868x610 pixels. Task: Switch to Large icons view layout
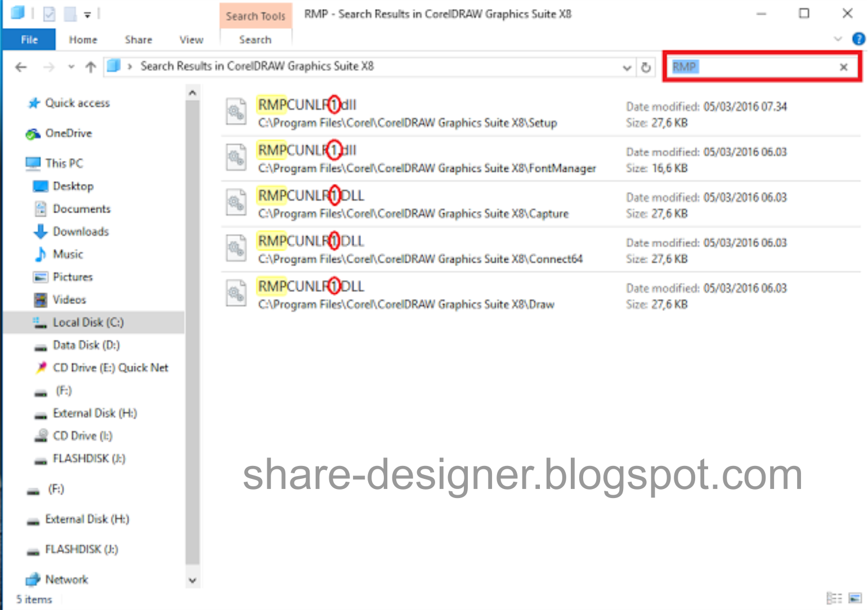point(855,598)
